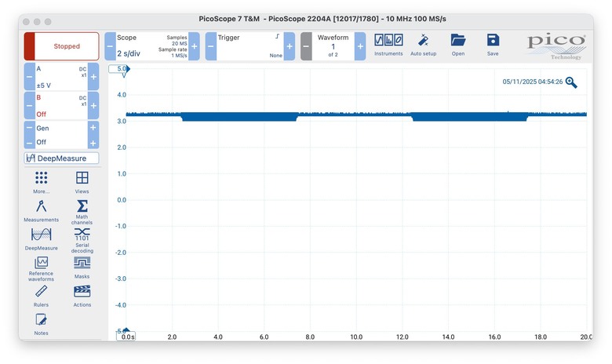Run Auto setup
Screen dimensions: 612x364
coord(423,45)
